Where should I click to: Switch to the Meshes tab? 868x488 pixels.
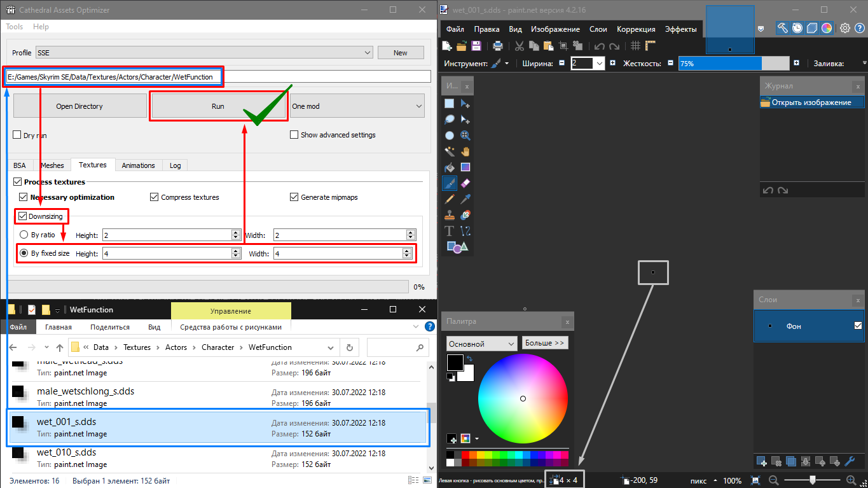52,165
